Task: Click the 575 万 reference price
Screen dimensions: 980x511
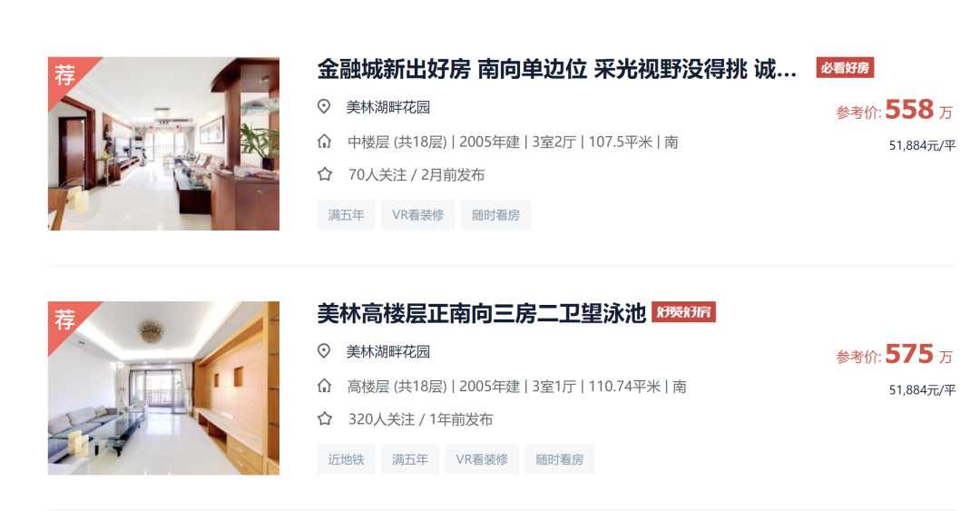Action: click(x=918, y=355)
